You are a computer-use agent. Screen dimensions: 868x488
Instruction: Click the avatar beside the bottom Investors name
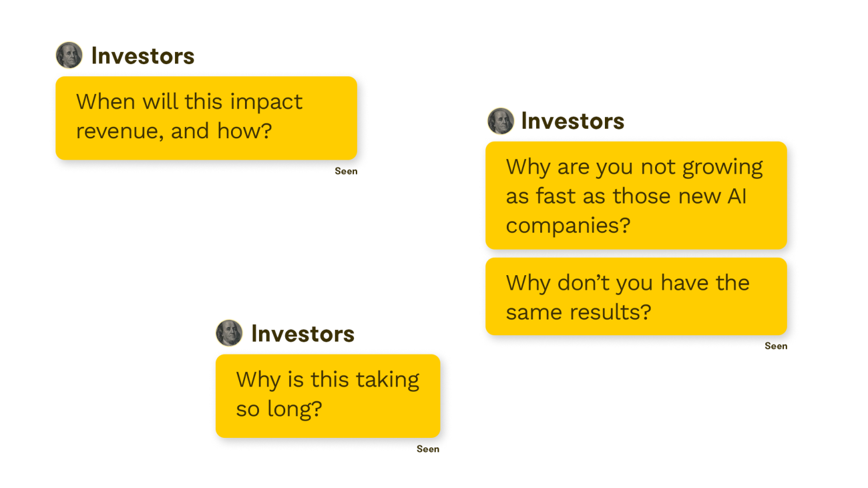tap(229, 333)
